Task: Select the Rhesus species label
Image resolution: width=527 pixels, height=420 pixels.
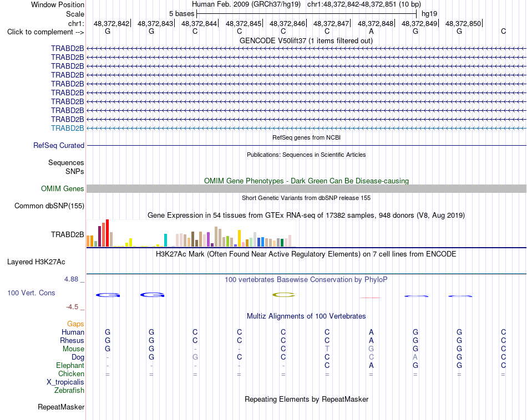Action: [72, 340]
